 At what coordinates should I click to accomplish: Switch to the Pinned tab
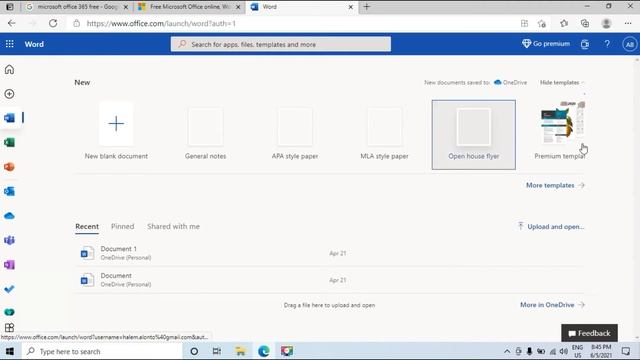point(122,227)
